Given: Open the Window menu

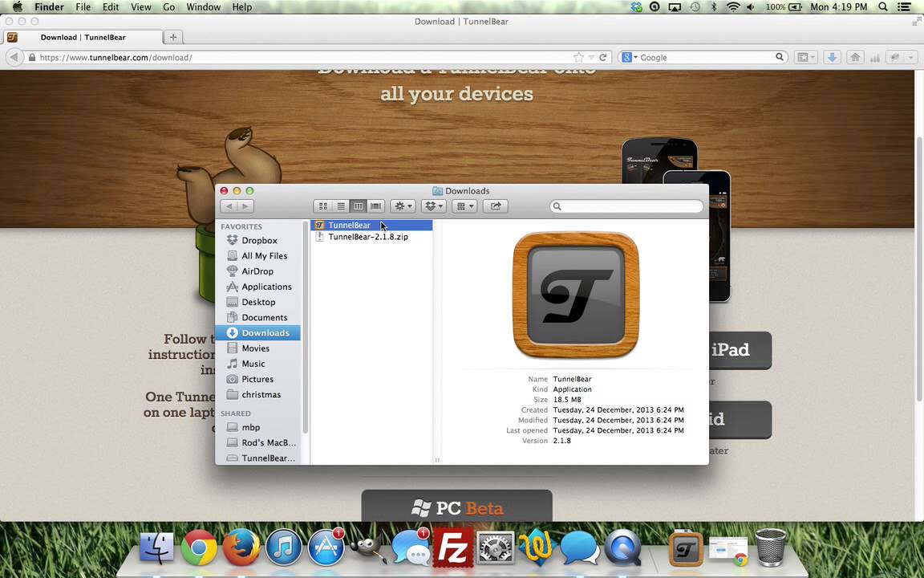Looking at the screenshot, I should point(203,7).
